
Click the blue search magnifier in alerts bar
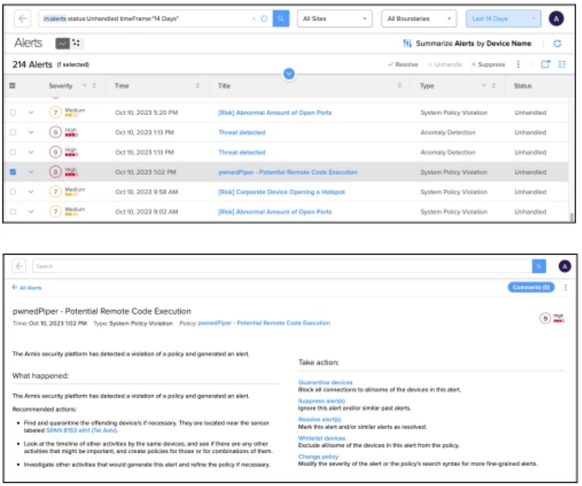(281, 19)
